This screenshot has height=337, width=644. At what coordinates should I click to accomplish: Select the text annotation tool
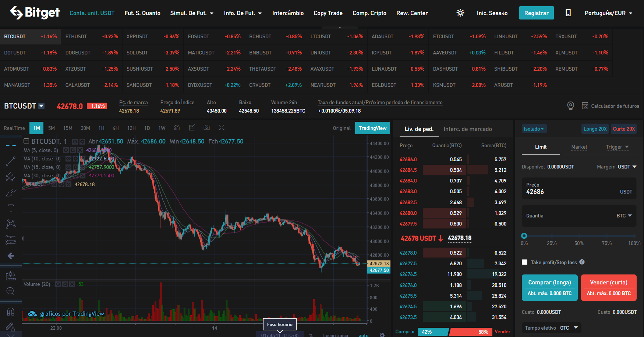[x=11, y=208]
